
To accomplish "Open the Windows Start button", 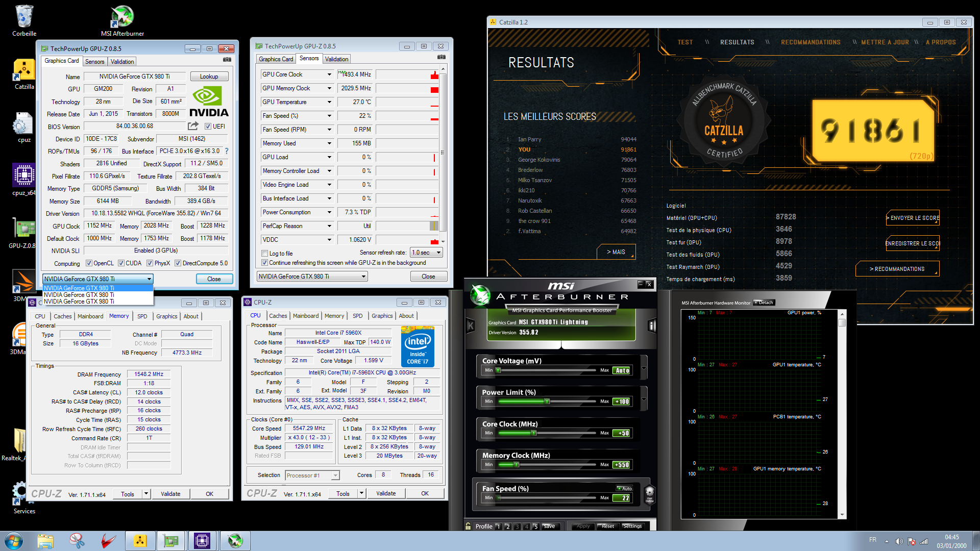I will [14, 541].
